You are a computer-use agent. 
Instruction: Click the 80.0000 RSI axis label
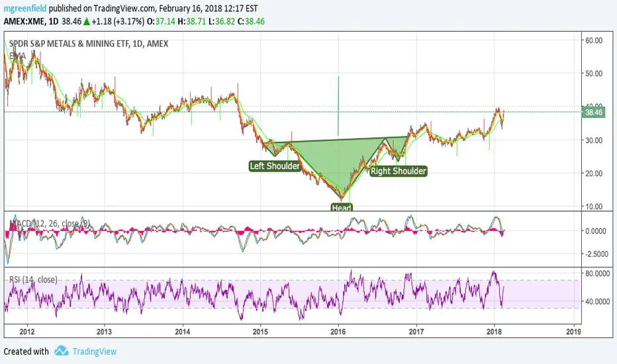point(597,273)
